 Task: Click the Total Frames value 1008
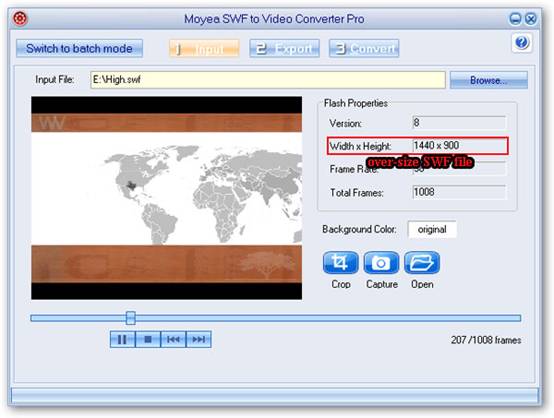point(459,192)
